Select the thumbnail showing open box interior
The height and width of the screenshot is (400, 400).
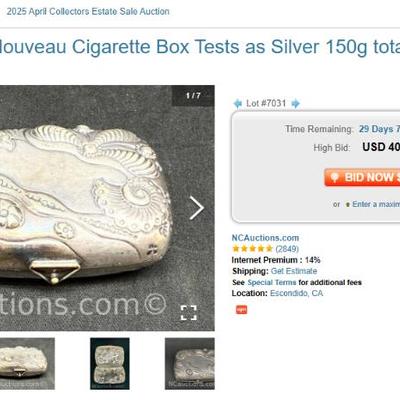(110, 364)
